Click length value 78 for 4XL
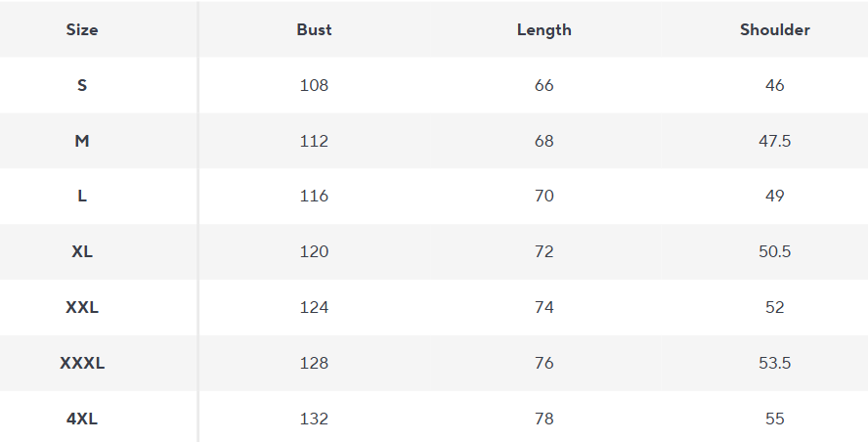The height and width of the screenshot is (442, 868). (x=543, y=419)
